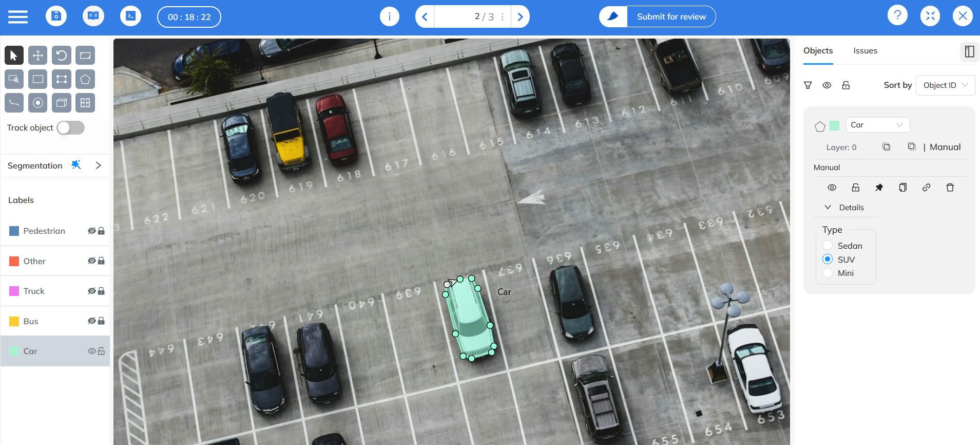This screenshot has height=445, width=980.
Task: Delete the Car object with trash icon
Action: coord(950,188)
